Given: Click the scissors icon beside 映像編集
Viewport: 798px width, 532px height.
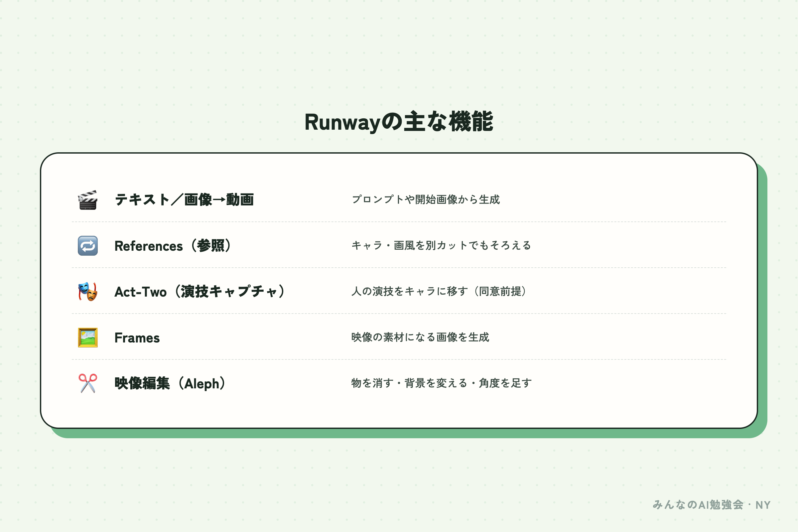Looking at the screenshot, I should [88, 383].
